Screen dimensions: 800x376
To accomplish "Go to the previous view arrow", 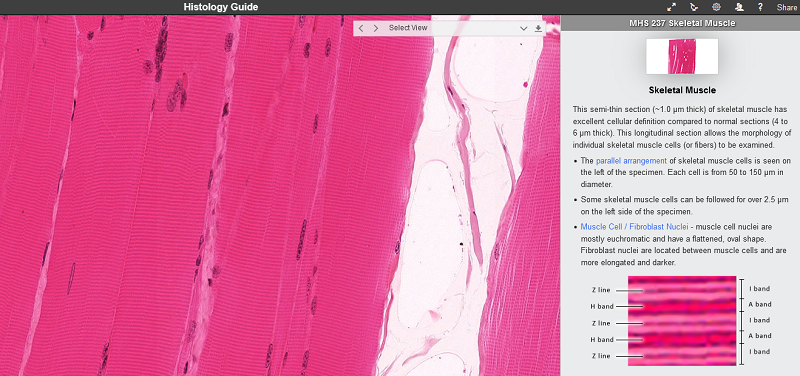I will [x=361, y=28].
